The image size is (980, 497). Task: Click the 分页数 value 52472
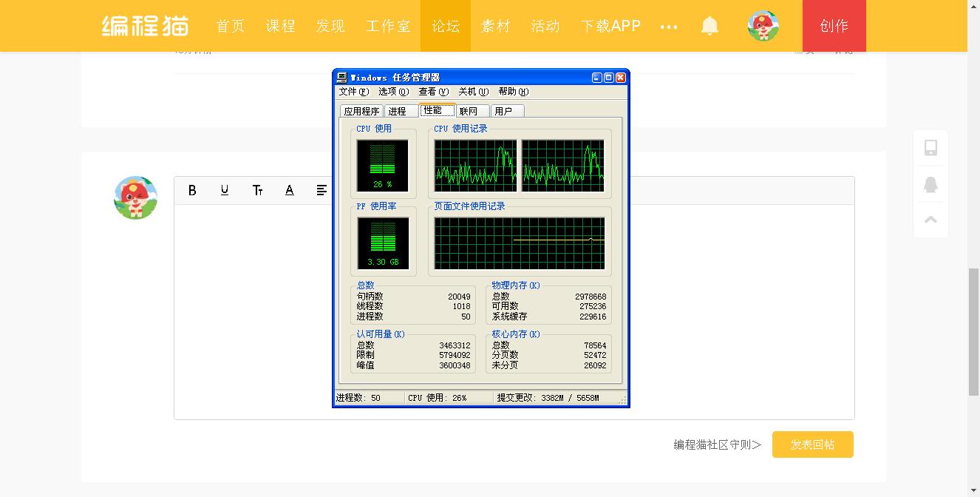[595, 355]
